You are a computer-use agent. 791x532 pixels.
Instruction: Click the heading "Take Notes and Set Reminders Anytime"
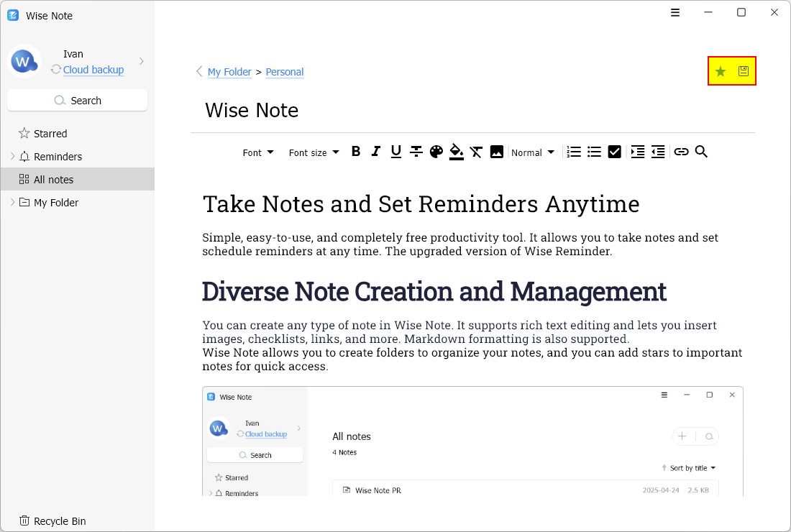coord(421,204)
